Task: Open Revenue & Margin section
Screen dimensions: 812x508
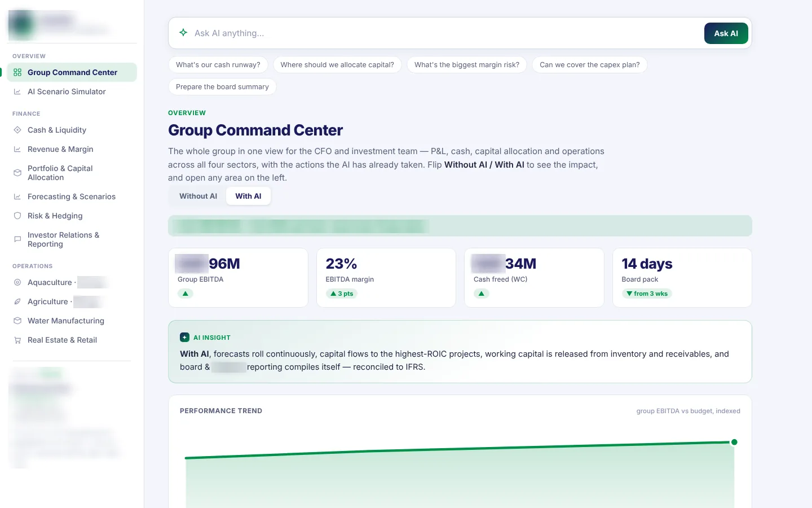Action: [72, 149]
